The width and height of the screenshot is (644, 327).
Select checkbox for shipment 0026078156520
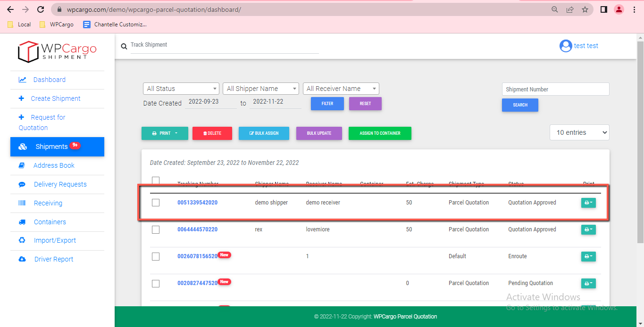pos(156,256)
